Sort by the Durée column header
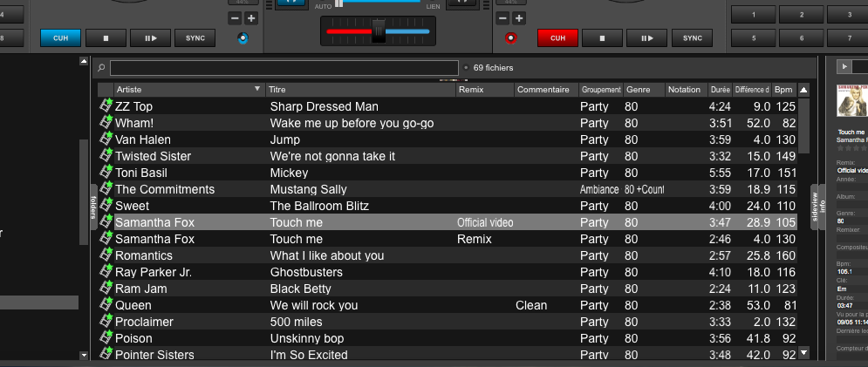The width and height of the screenshot is (868, 367). coord(721,90)
